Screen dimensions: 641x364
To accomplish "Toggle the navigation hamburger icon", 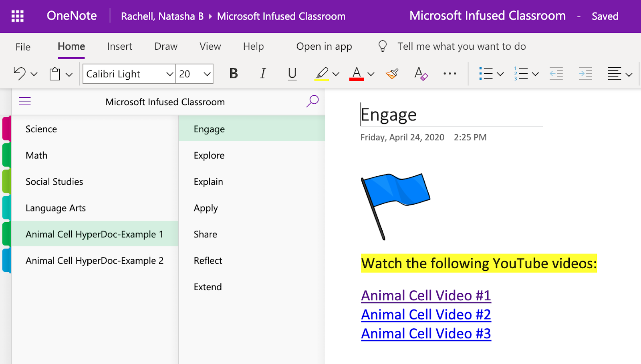I will click(25, 102).
